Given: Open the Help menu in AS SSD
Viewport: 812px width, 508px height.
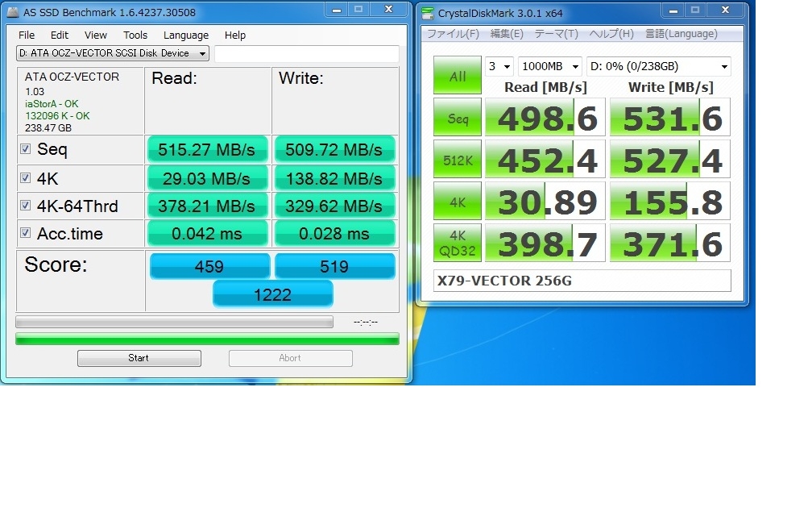Looking at the screenshot, I should [x=235, y=35].
